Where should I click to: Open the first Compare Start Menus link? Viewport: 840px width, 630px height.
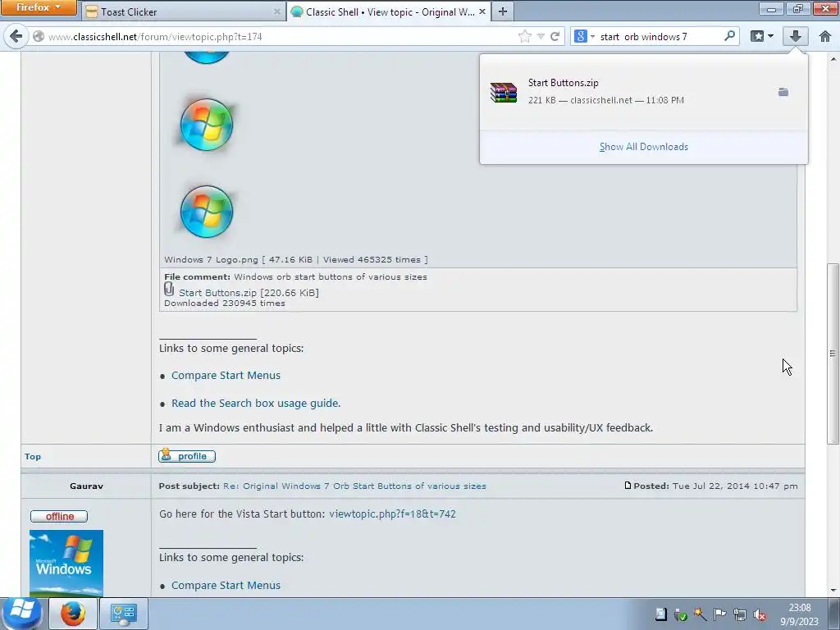pyautogui.click(x=226, y=376)
